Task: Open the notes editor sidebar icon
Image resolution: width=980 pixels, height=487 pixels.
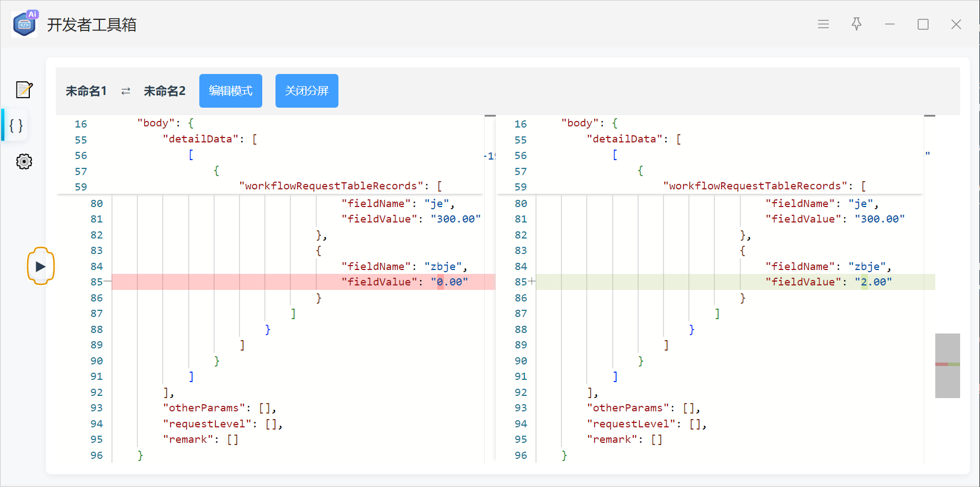Action: point(24,89)
